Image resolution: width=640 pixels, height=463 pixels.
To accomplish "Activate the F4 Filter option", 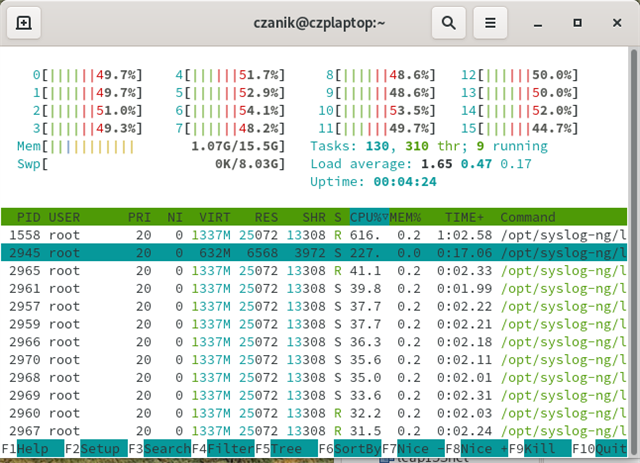I will (x=223, y=449).
